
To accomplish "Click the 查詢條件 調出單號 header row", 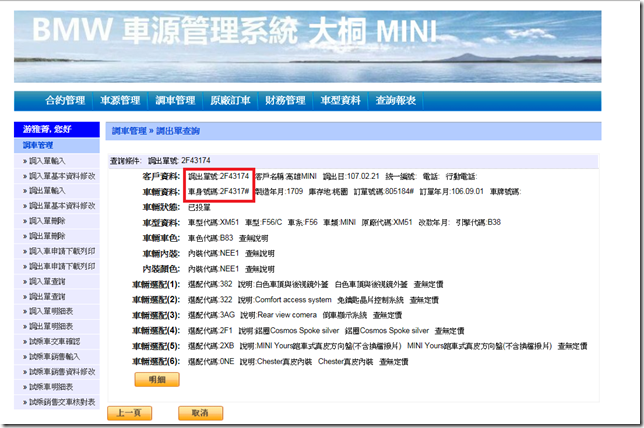I will tap(353, 161).
